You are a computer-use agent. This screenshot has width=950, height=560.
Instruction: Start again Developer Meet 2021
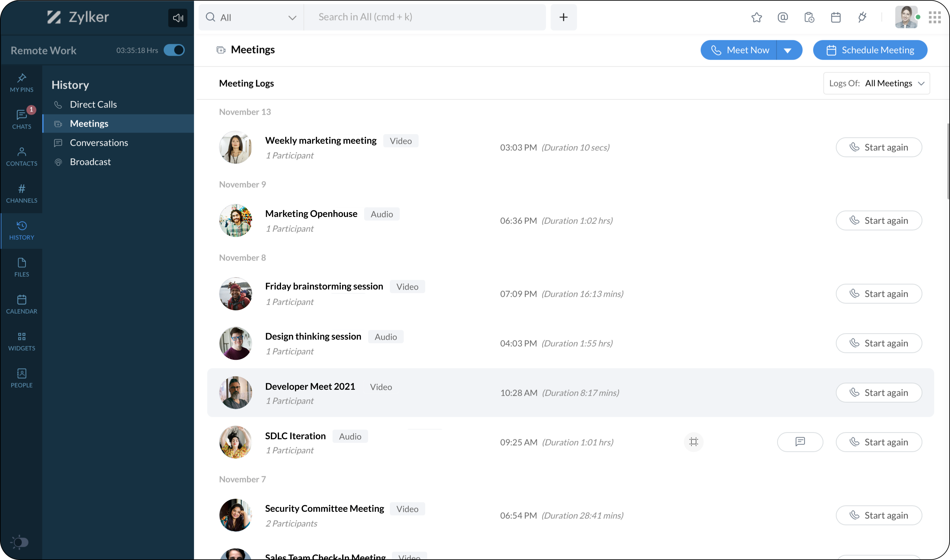click(879, 392)
